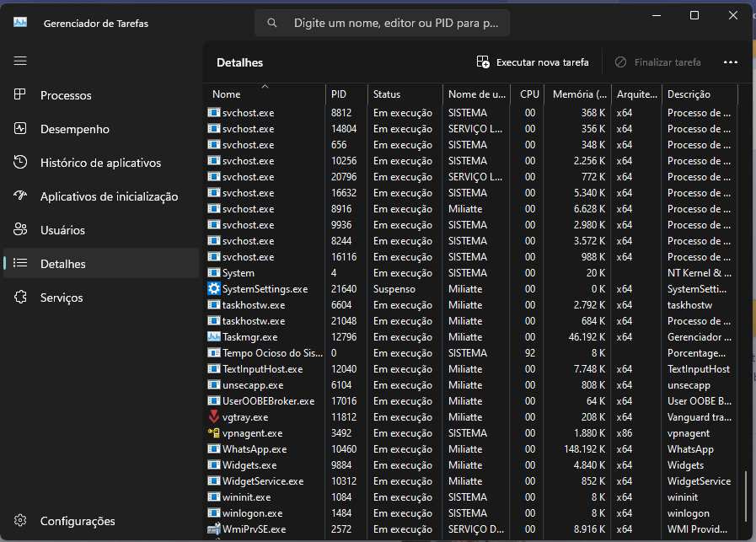Click the SystemSettings.exe gear icon
The height and width of the screenshot is (542, 756).
[x=213, y=289]
